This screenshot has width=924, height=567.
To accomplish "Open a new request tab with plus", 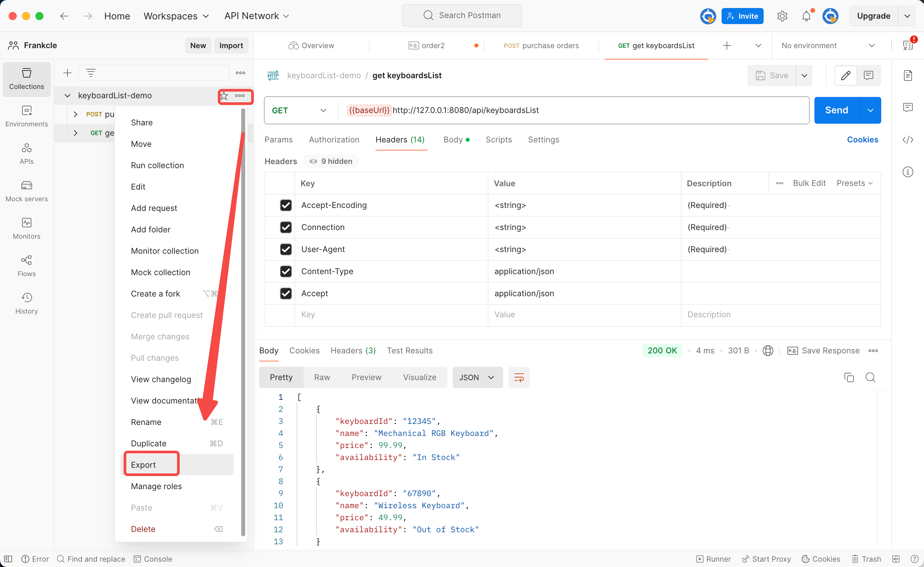I will pyautogui.click(x=727, y=45).
